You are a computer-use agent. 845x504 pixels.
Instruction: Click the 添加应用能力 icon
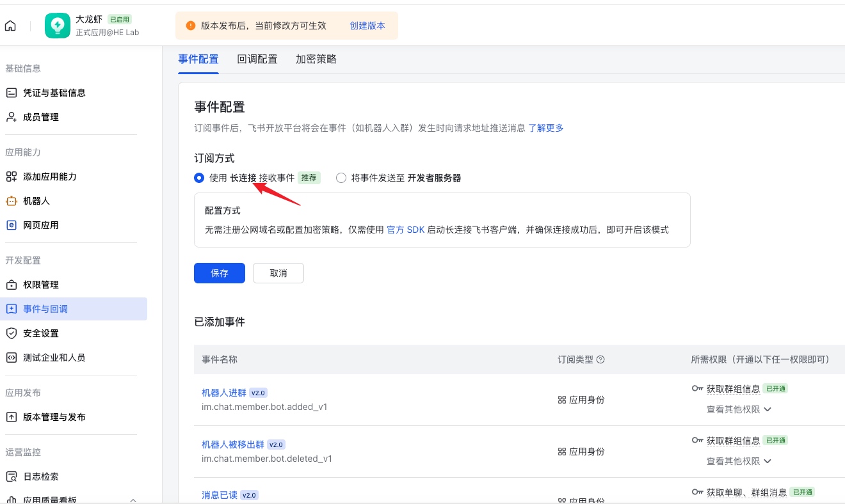coord(11,177)
